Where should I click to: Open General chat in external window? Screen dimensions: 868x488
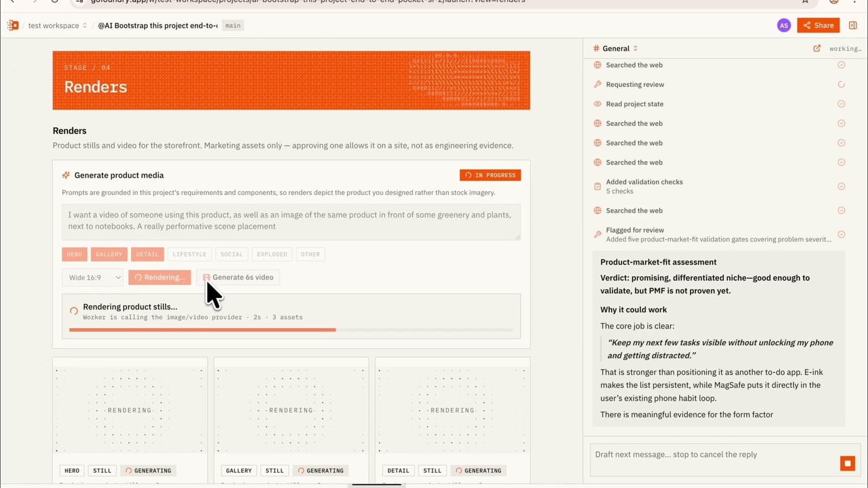[817, 48]
